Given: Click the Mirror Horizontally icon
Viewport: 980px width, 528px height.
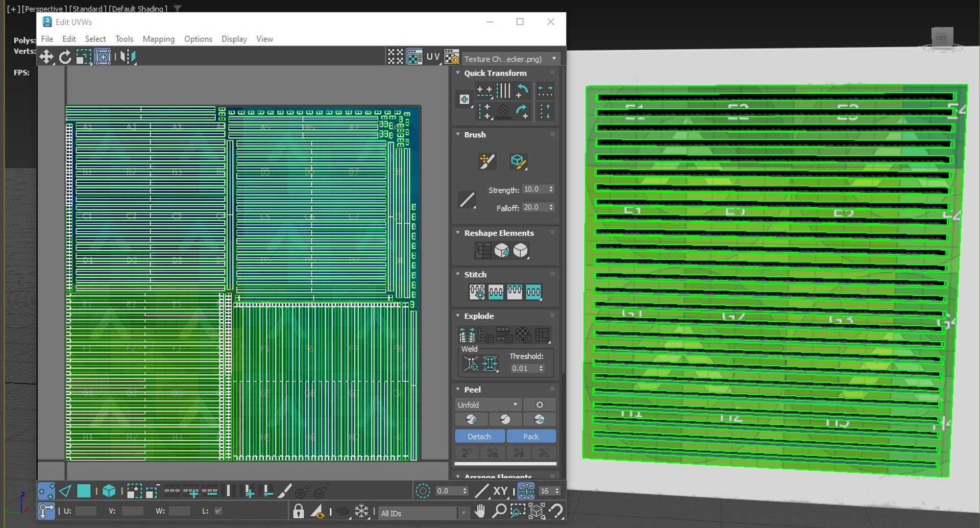Looking at the screenshot, I should click(x=128, y=57).
